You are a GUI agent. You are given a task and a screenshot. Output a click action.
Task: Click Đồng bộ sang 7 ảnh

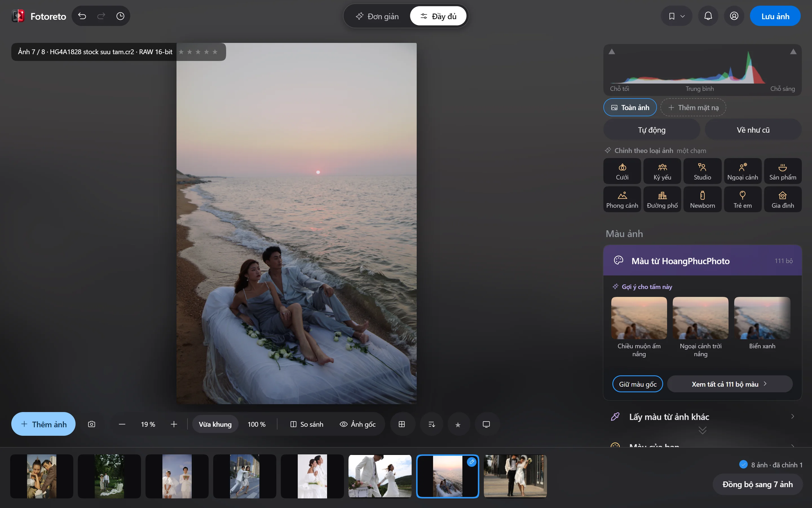click(x=757, y=484)
